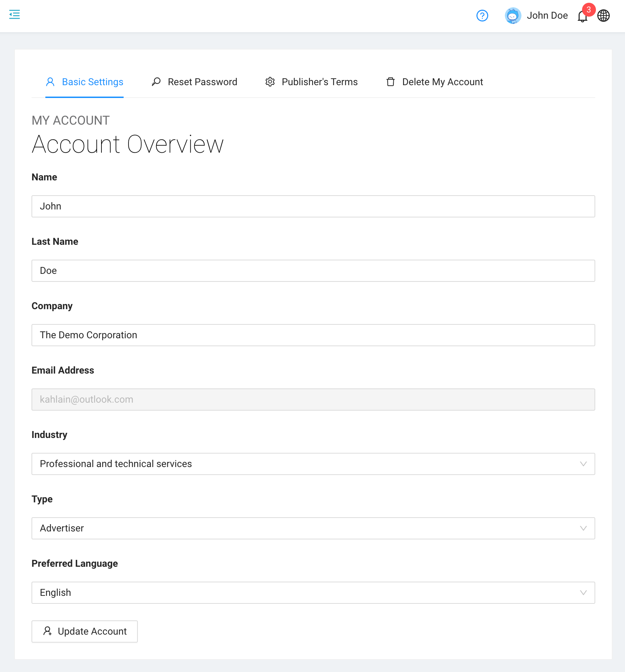This screenshot has height=672, width=625.
Task: Click the Company field label
Action: click(x=52, y=306)
